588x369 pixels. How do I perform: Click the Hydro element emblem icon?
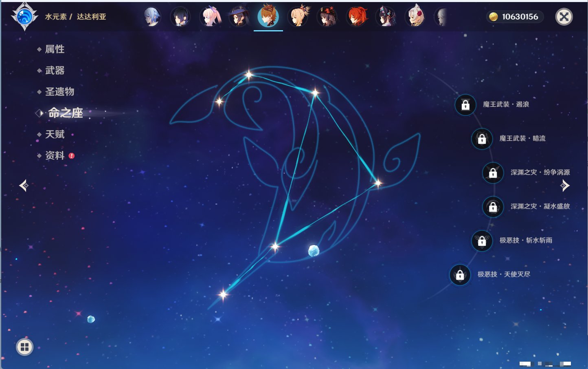tap(24, 17)
